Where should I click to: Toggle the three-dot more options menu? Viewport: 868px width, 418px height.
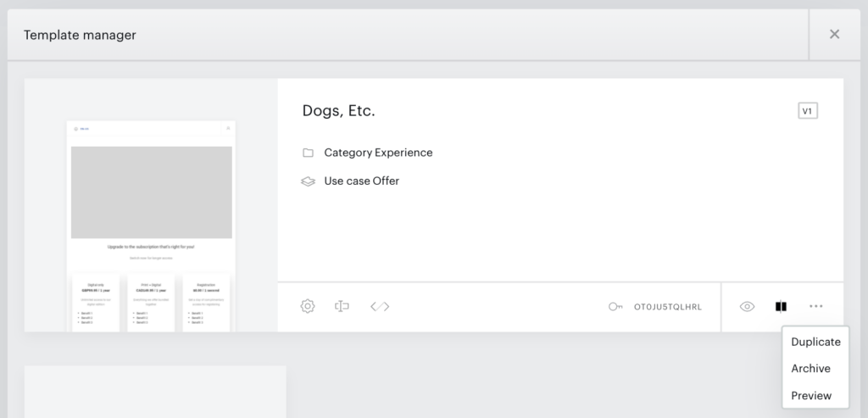click(816, 306)
